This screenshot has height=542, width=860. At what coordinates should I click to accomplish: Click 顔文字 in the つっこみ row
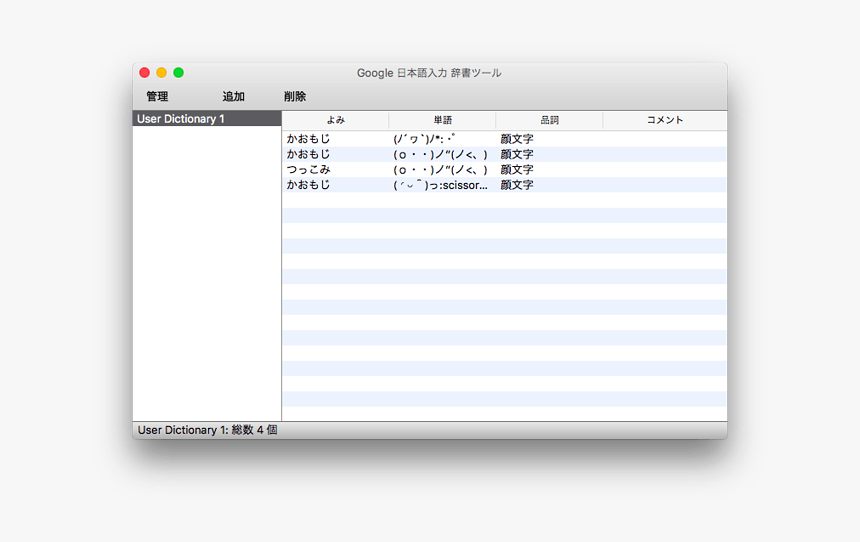517,170
